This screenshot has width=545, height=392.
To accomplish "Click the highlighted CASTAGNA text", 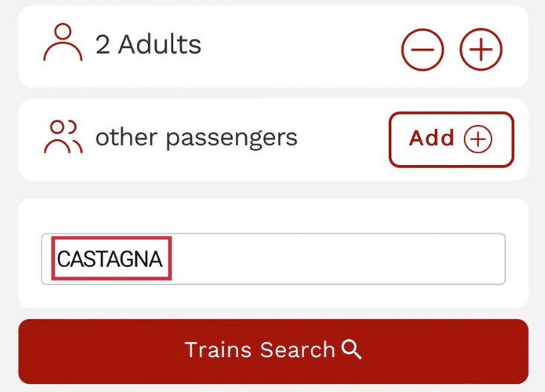I will pyautogui.click(x=111, y=259).
